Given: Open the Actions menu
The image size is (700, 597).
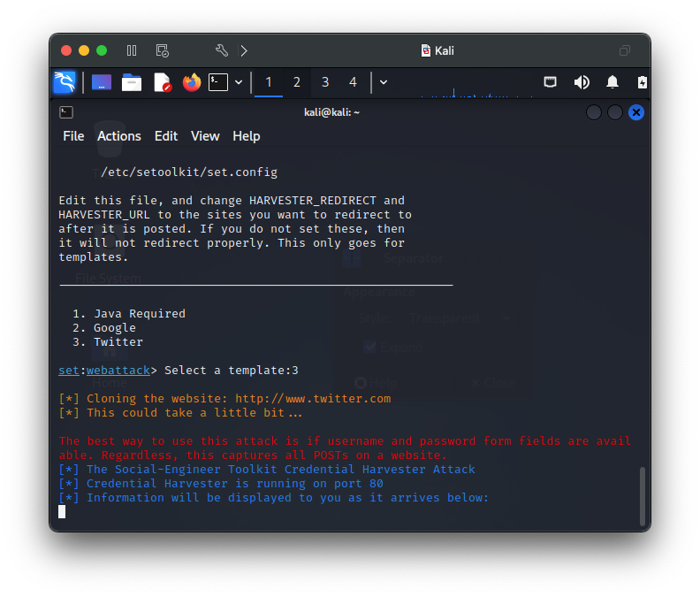Looking at the screenshot, I should (119, 136).
